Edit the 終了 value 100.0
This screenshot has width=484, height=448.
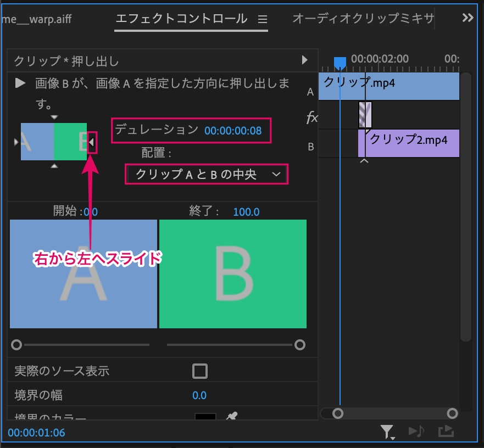click(246, 212)
